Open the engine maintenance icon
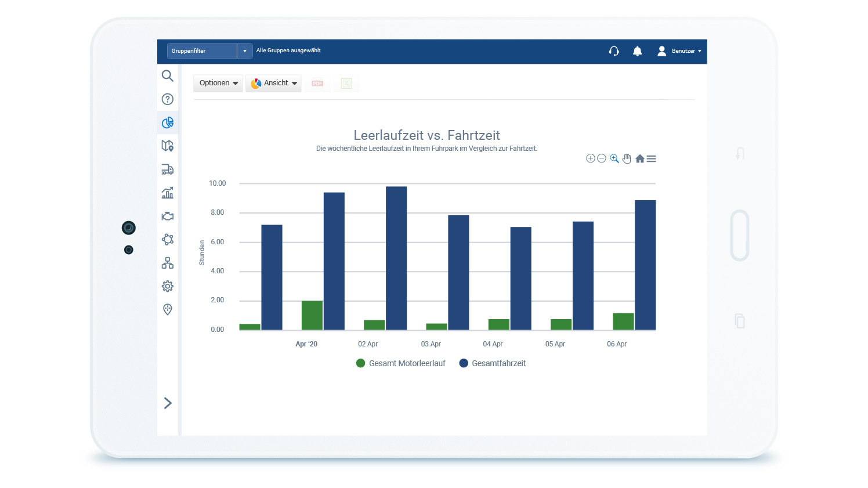 [x=167, y=216]
